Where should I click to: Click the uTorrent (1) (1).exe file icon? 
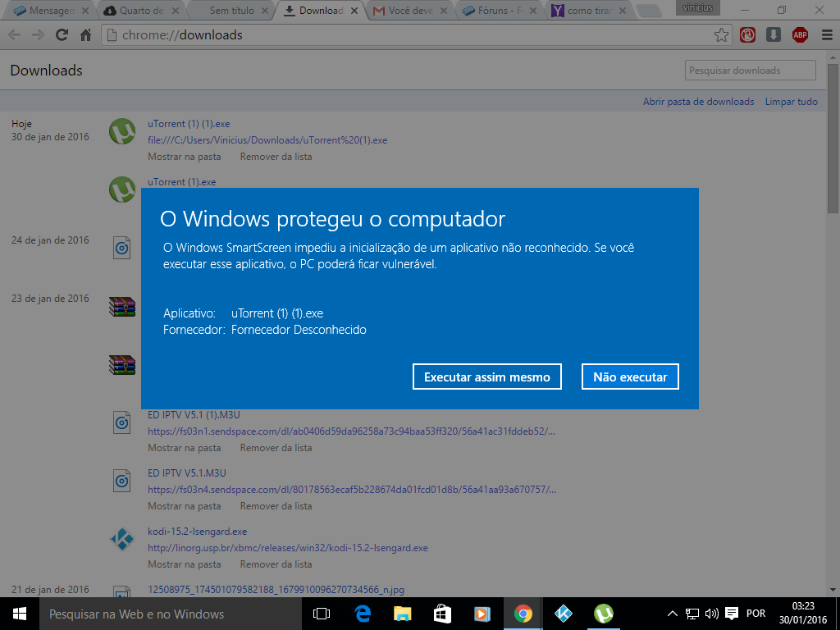[122, 131]
